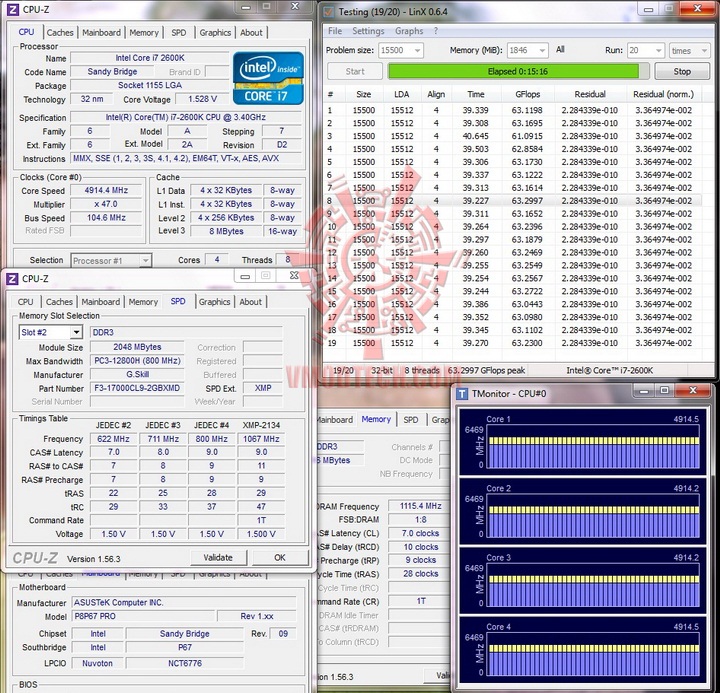Click the Residual (norm.) column header

click(x=664, y=94)
